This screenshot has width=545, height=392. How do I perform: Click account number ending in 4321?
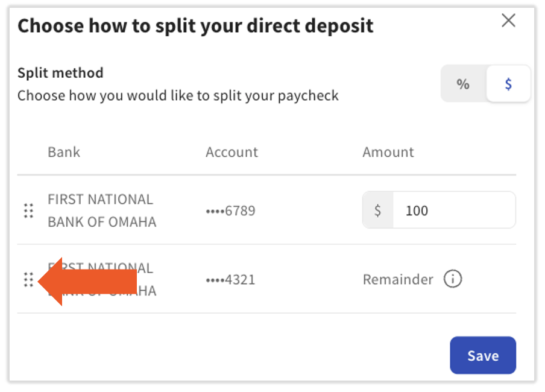pos(230,280)
